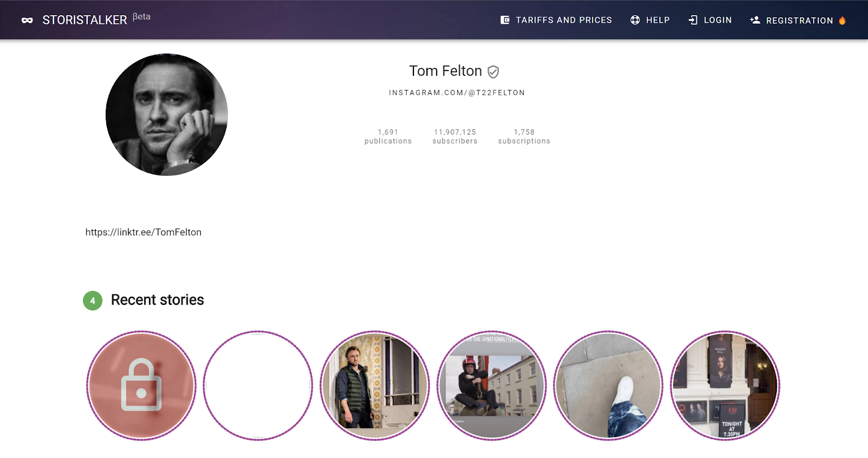Open the Tonight at 7.30PM theatre story

725,385
